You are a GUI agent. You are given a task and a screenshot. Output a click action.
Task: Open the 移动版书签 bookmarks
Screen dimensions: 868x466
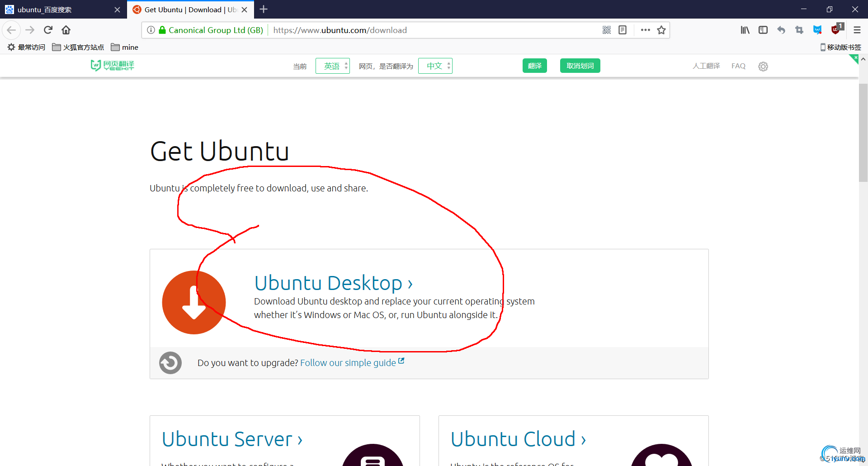coord(841,47)
